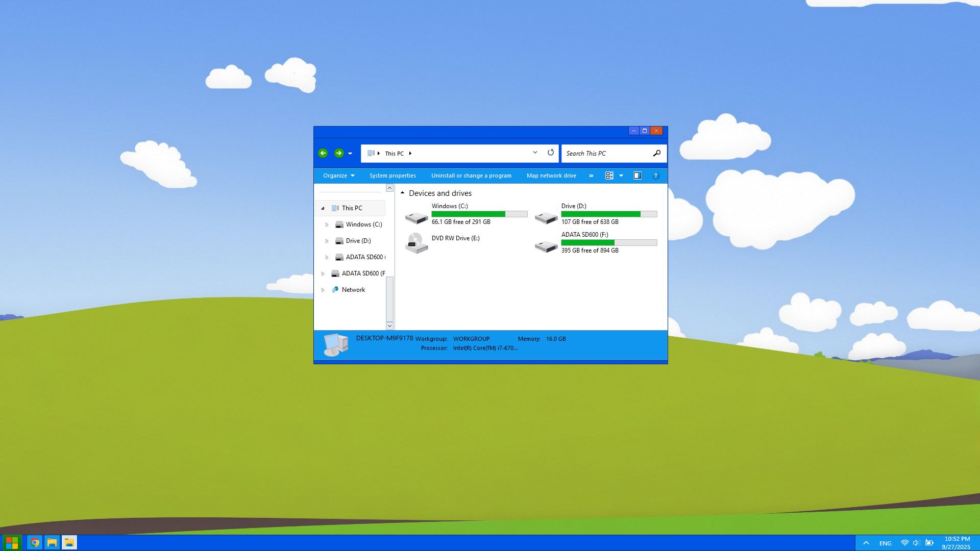This screenshot has width=980, height=551.
Task: Click the Change your view icon
Action: point(609,176)
